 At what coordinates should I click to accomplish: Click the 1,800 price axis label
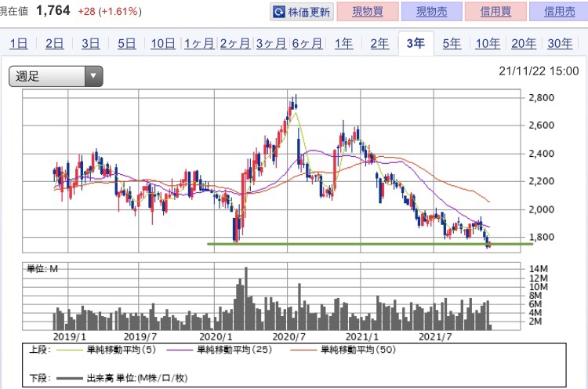point(541,237)
